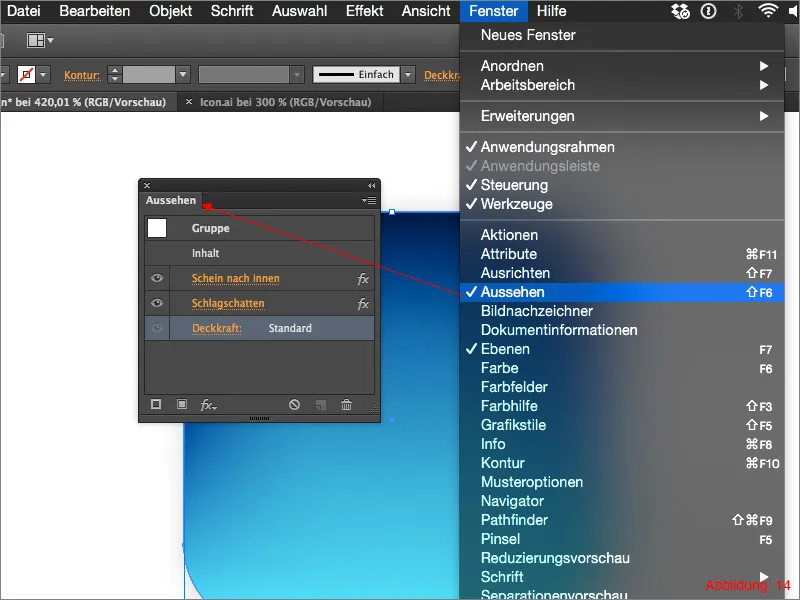Image resolution: width=800 pixels, height=600 pixels.
Task: Open variable width profile dropdown
Action: pyautogui.click(x=296, y=74)
